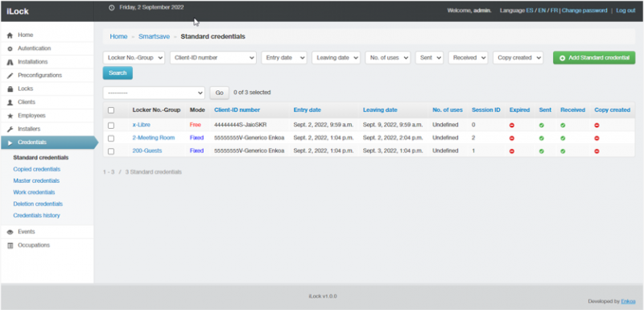The width and height of the screenshot is (644, 310).
Task: Click Sent green icon for 2-Meeting Room row
Action: [x=541, y=138]
